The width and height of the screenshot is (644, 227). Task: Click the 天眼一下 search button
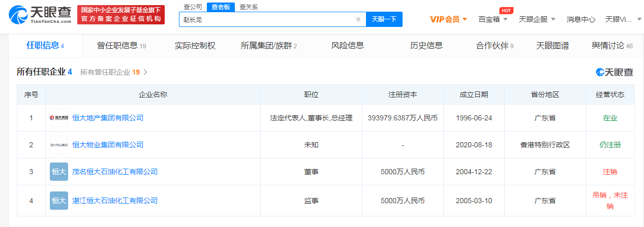[384, 19]
